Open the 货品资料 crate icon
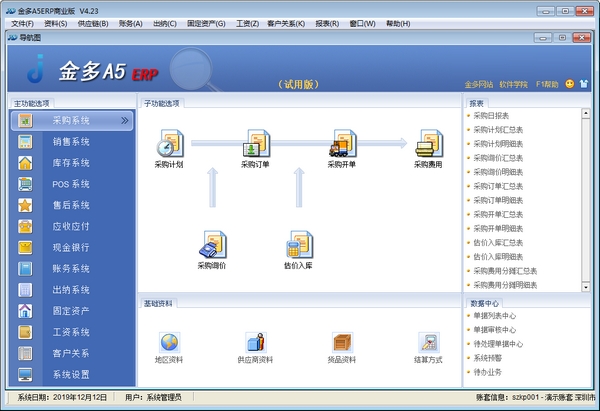Screen dimensions: 600x411 coord(342,342)
